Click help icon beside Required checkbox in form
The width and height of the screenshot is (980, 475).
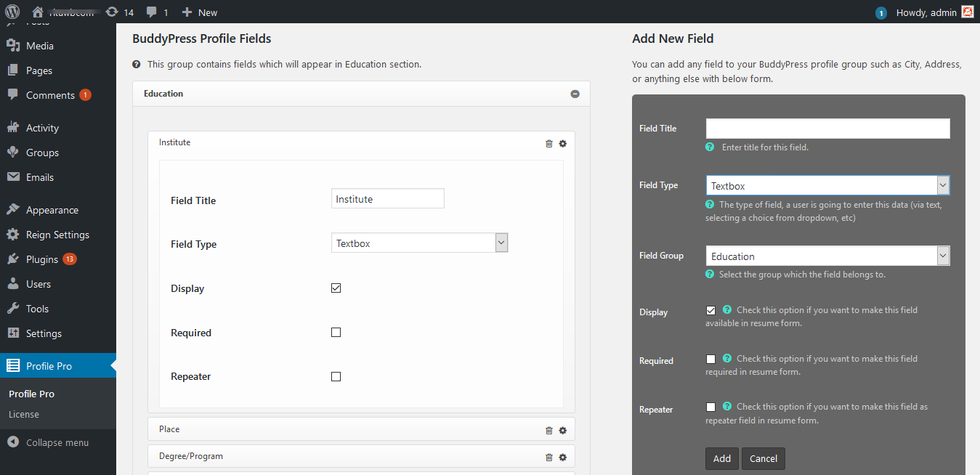coord(726,358)
